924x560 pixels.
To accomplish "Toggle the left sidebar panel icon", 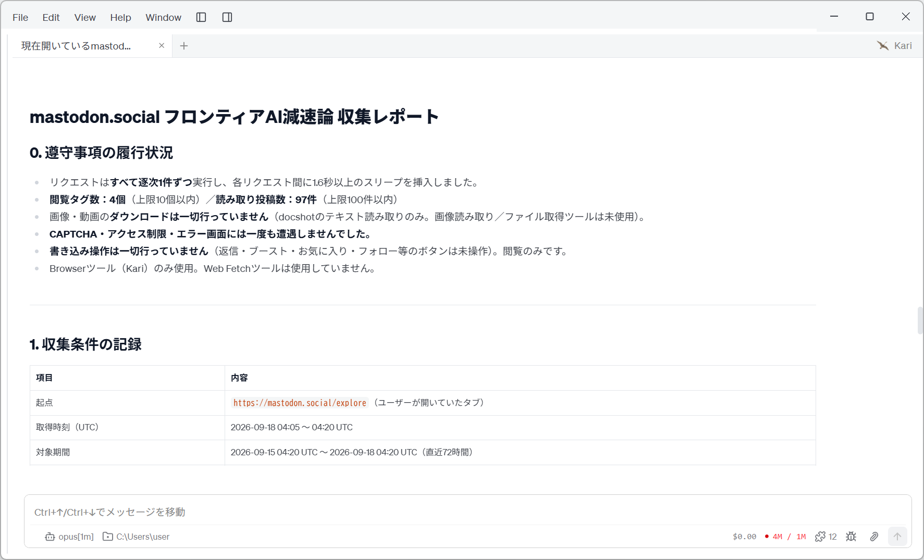I will click(x=201, y=17).
